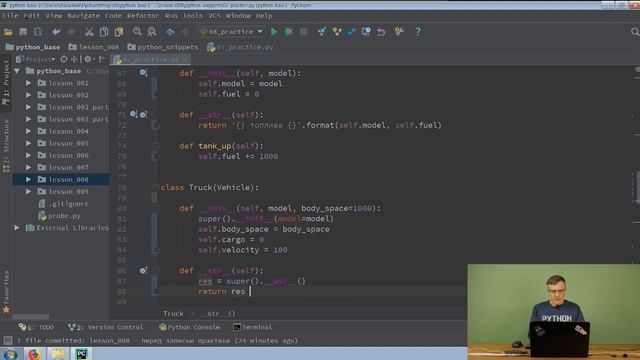
Task: Click the Copy icon in toolbar
Action: [104, 32]
